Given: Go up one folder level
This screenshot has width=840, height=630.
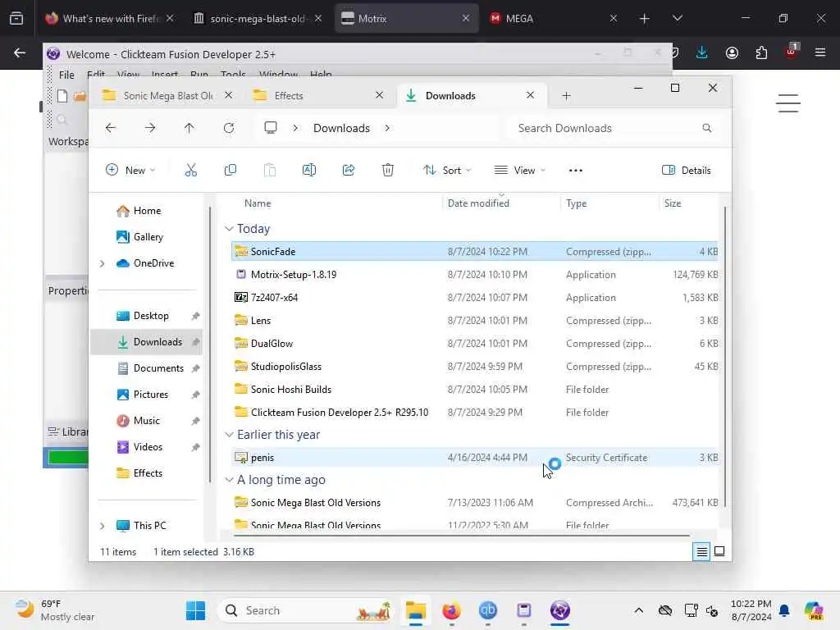Looking at the screenshot, I should click(x=189, y=128).
